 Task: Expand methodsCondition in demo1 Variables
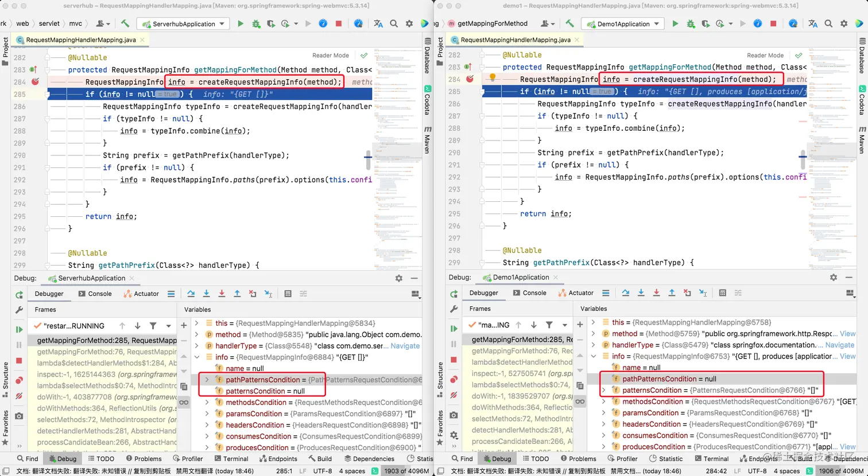[x=603, y=401]
